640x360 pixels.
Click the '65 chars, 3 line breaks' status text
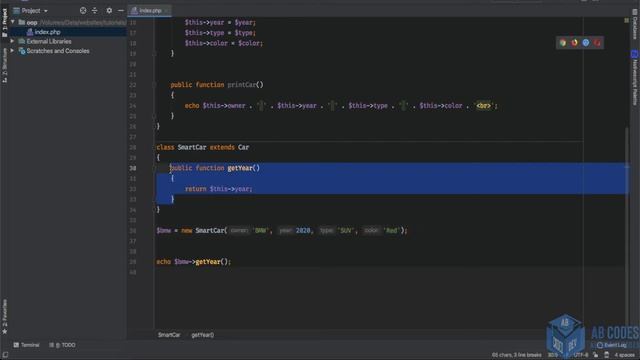(516, 355)
